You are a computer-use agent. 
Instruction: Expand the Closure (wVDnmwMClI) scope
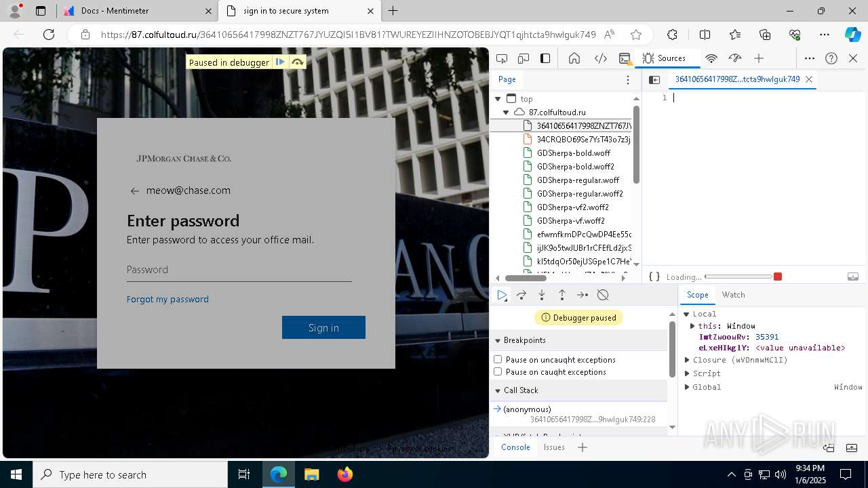(x=687, y=360)
